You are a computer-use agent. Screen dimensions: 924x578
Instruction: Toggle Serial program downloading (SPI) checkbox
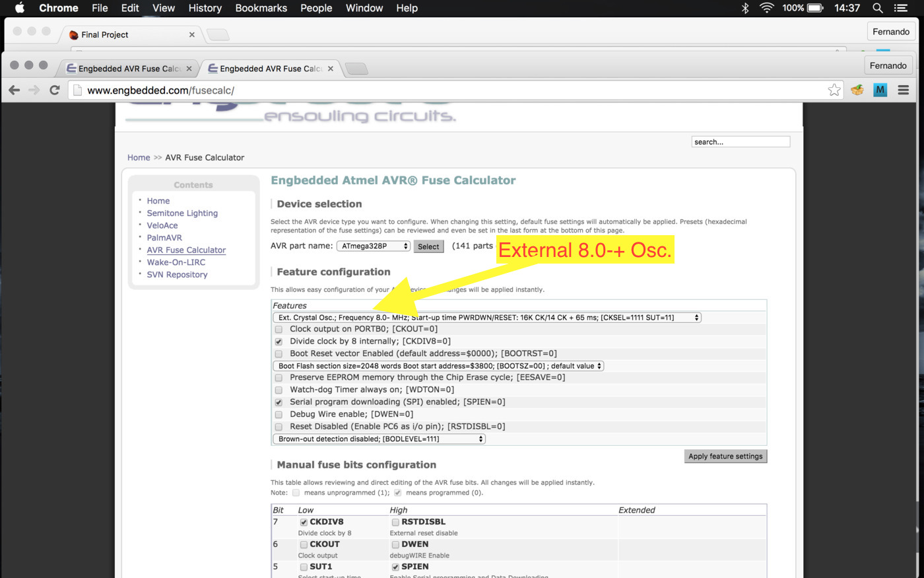(x=279, y=402)
